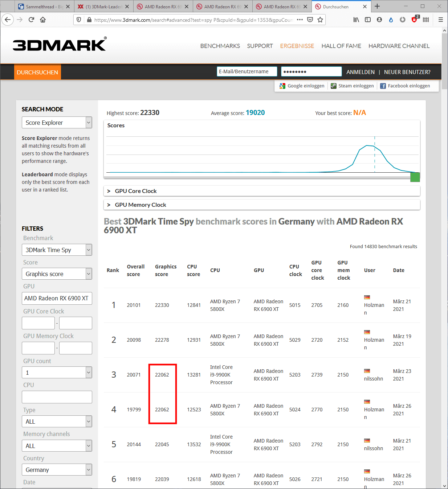Open the Firefox Library icon
The height and width of the screenshot is (489, 448).
pos(356,20)
